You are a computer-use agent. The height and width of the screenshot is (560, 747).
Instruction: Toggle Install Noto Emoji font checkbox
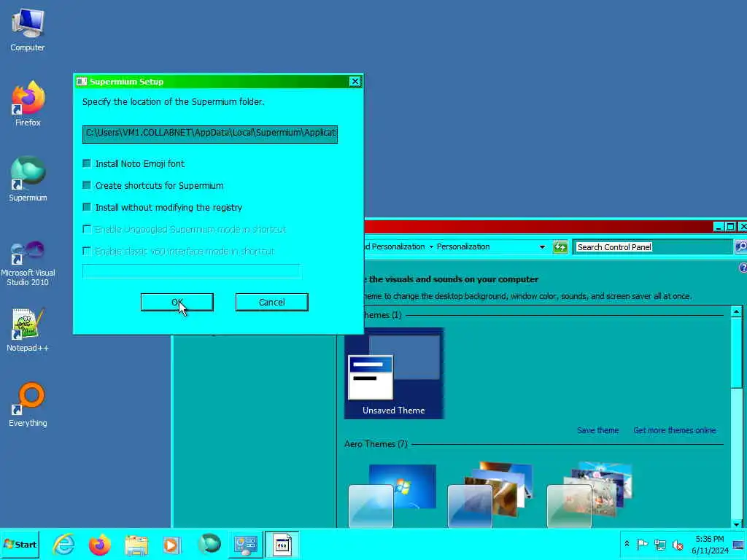pos(87,163)
